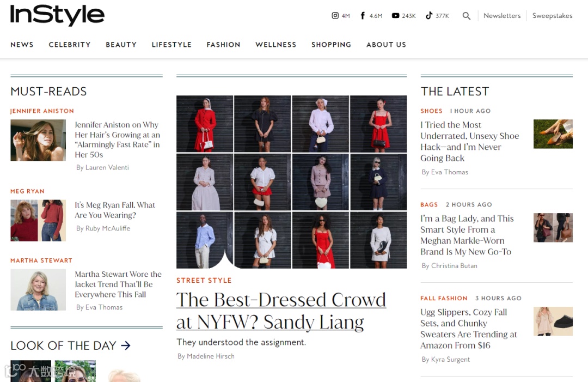Open the Meg Ryan Fall article headline
588x382 pixels.
tap(115, 210)
